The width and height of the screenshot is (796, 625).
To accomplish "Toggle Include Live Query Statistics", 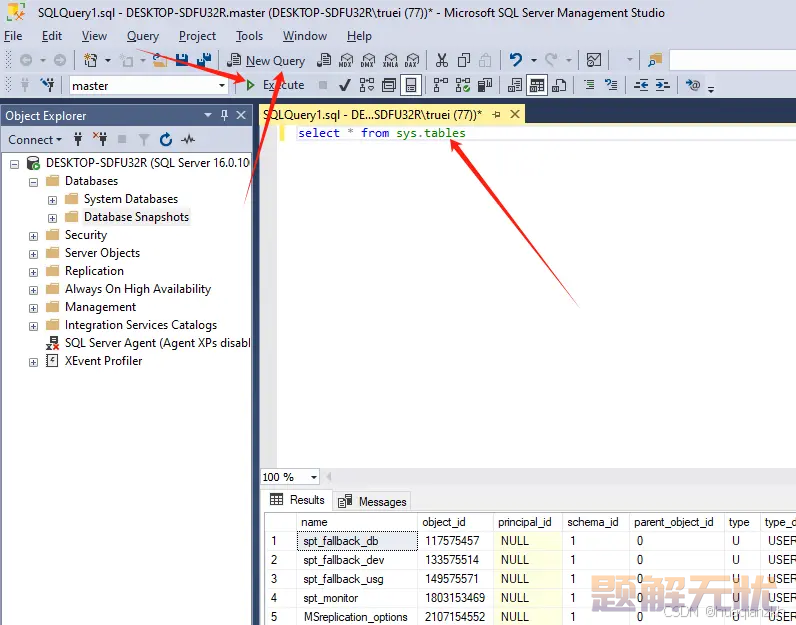I will (462, 85).
